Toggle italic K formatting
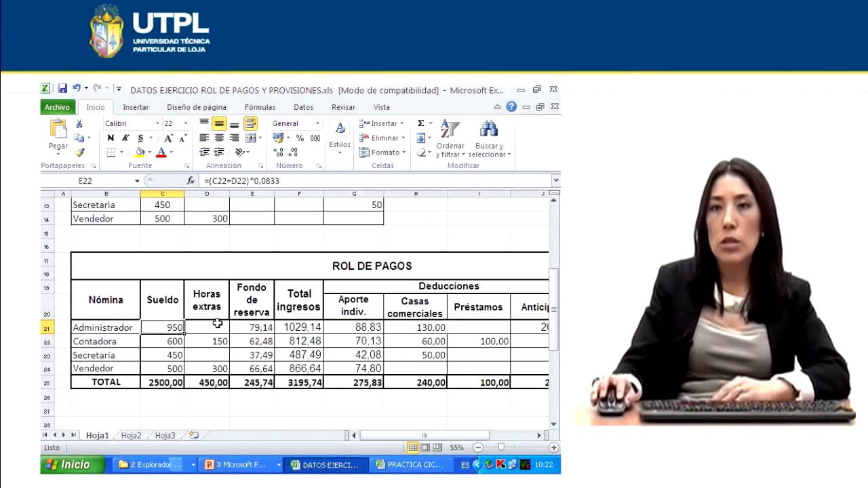868x488 pixels. click(x=125, y=138)
